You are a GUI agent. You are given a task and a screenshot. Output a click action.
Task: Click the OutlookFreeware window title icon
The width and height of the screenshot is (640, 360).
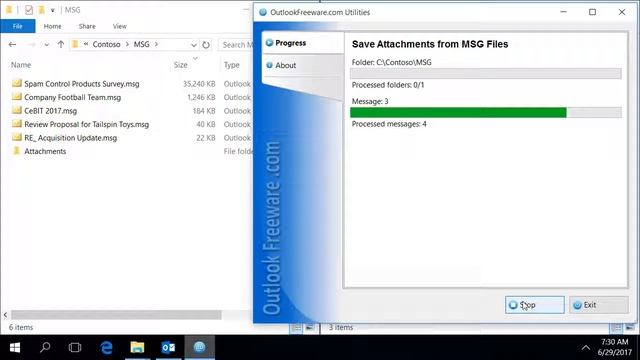coord(263,12)
